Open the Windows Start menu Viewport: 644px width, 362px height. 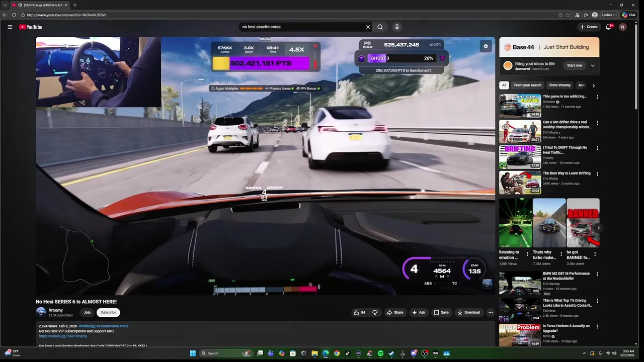pos(193,353)
